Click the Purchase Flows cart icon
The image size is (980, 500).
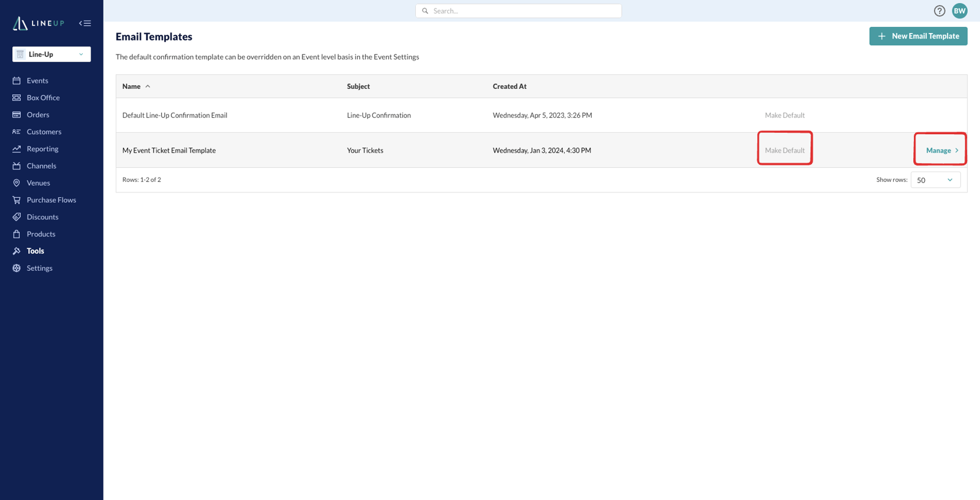[17, 200]
